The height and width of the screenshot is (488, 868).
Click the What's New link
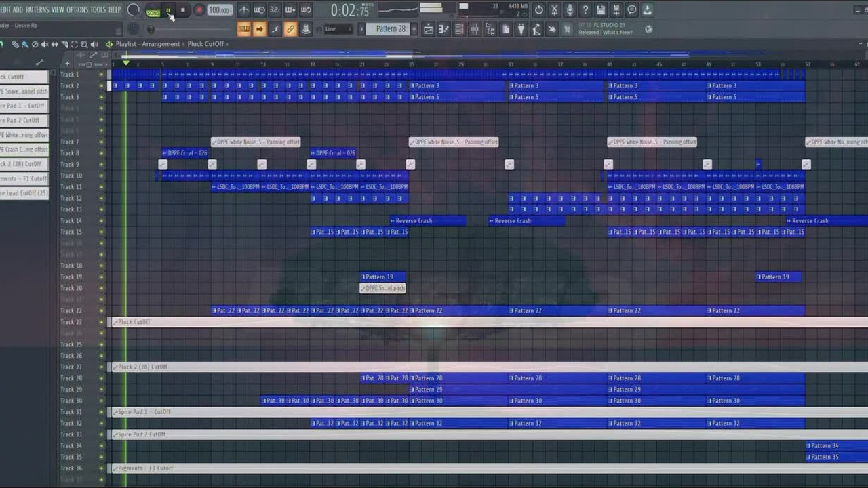(x=618, y=33)
